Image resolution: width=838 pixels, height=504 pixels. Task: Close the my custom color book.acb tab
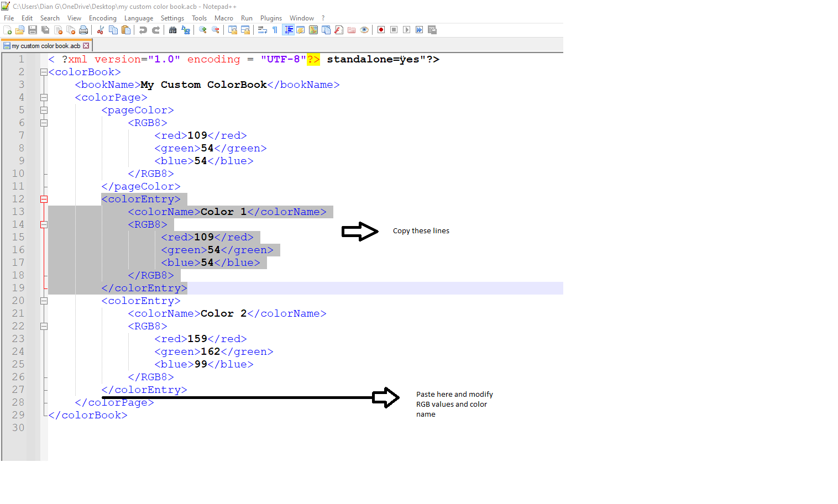(86, 46)
